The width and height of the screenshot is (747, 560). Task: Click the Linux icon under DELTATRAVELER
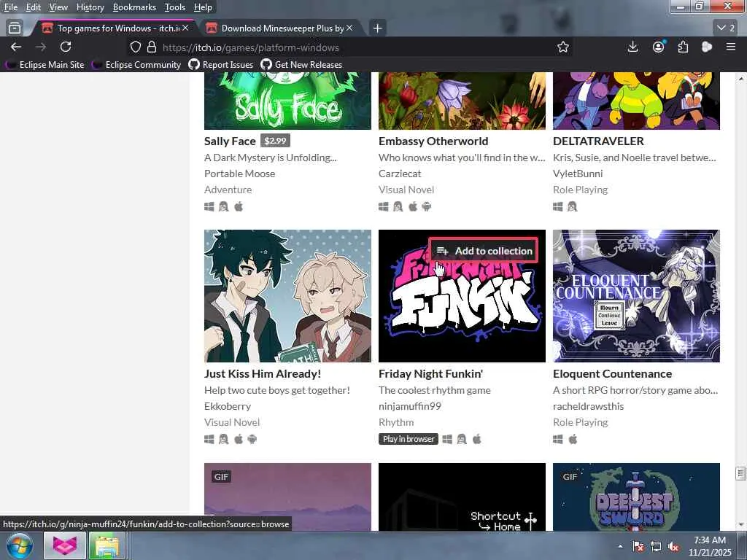pos(572,206)
